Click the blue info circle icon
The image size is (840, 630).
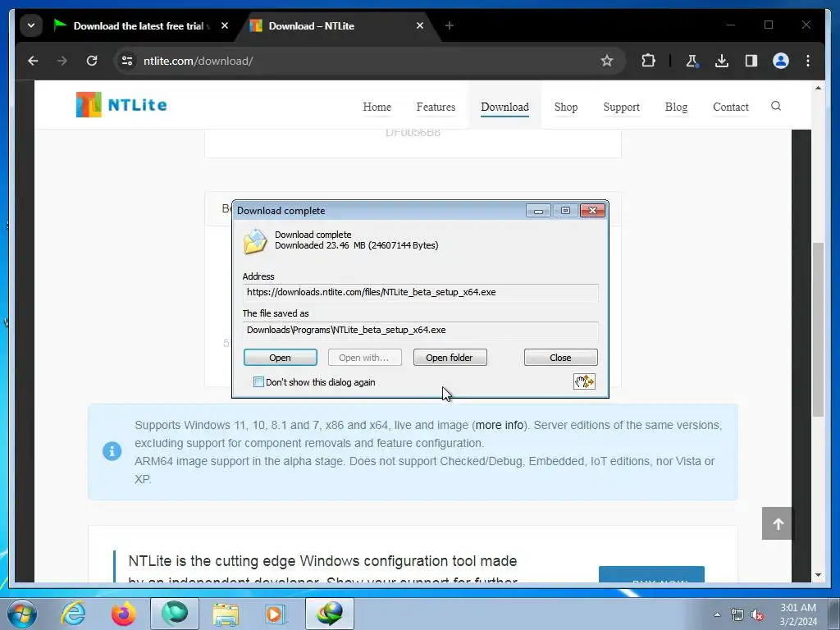(112, 451)
